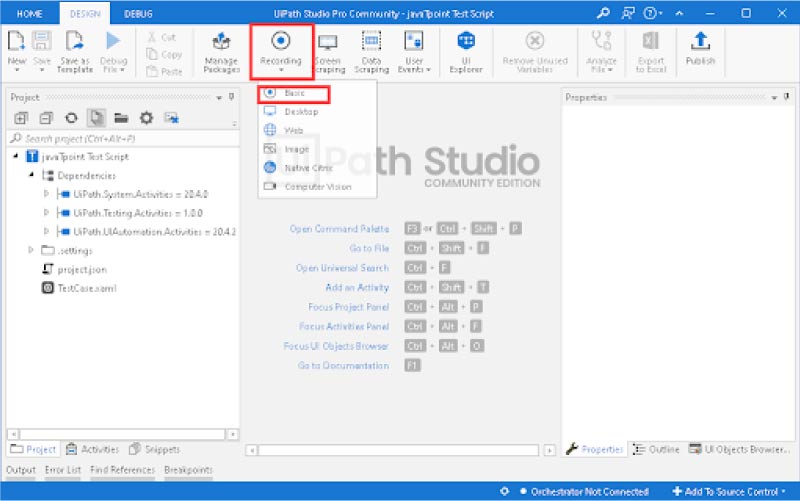Switch to the HOME tab
The image size is (800, 501).
pyautogui.click(x=30, y=14)
